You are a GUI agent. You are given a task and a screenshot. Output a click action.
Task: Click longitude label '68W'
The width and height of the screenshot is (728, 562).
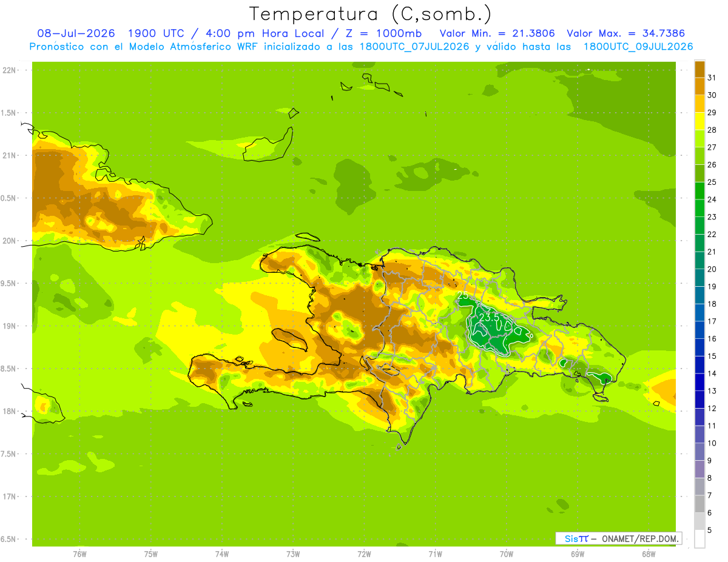pos(649,554)
